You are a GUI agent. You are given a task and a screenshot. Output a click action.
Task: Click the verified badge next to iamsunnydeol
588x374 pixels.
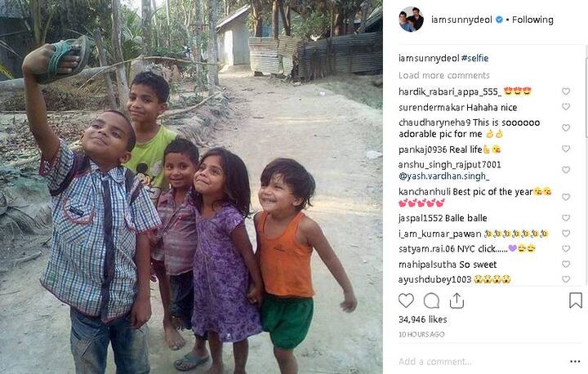click(x=499, y=20)
